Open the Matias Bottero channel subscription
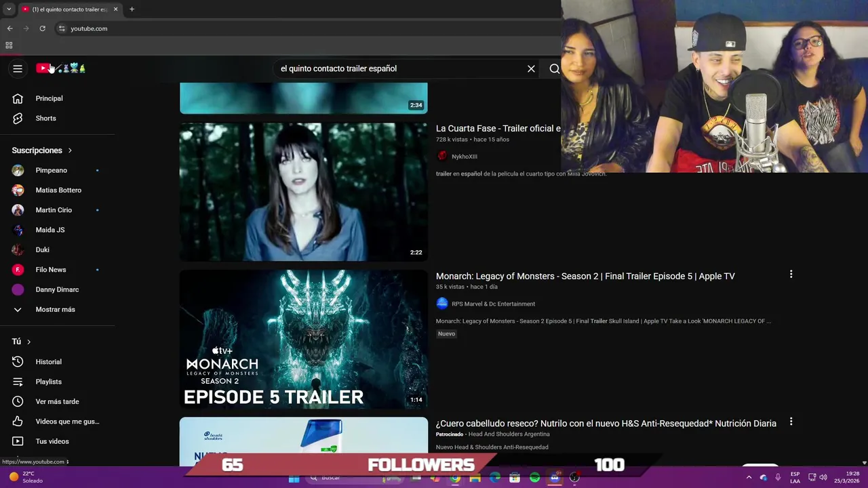Screen dimensions: 868x488 coord(58,190)
